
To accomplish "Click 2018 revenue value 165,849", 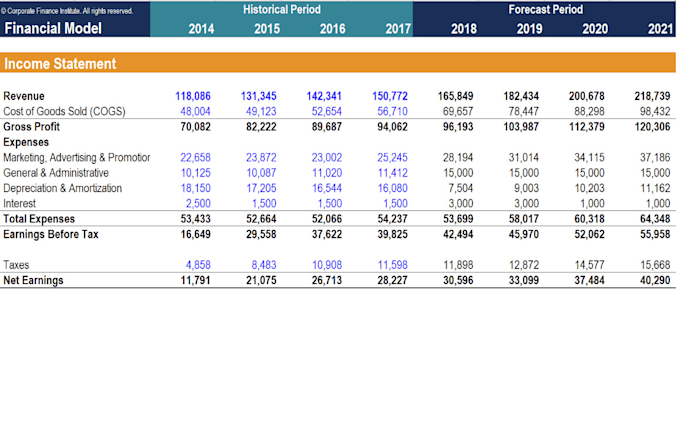I will point(456,96).
